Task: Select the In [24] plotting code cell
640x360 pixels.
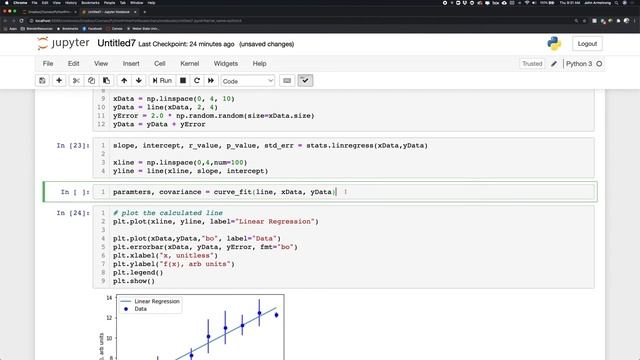Action: pyautogui.click(x=343, y=247)
